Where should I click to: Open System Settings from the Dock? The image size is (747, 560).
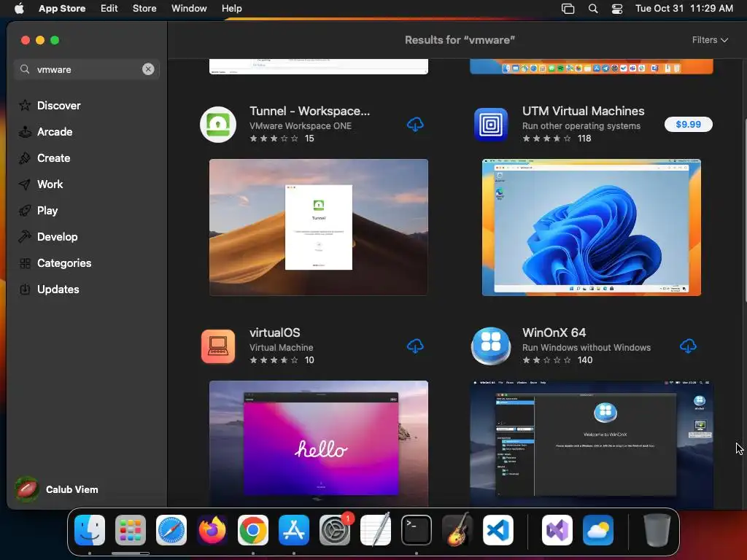(x=335, y=530)
